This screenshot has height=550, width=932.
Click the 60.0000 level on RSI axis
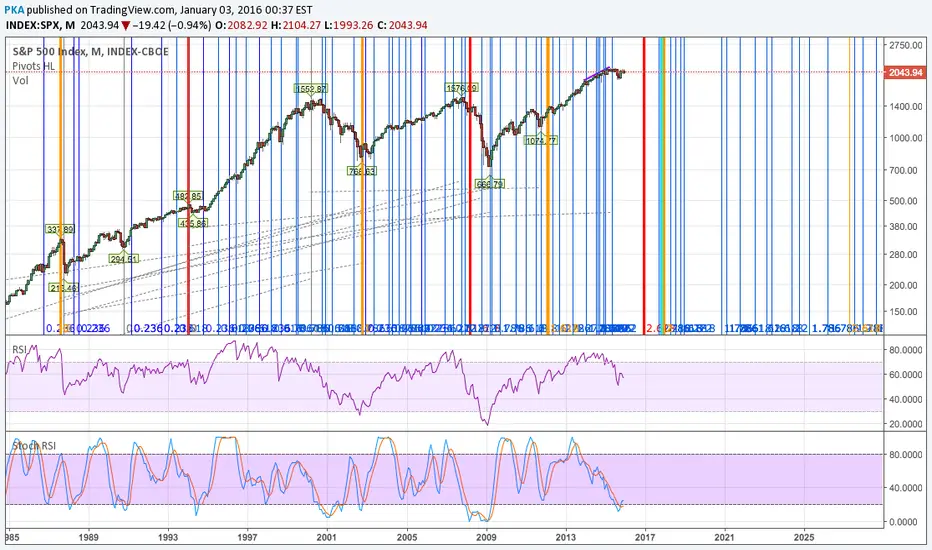(x=906, y=375)
